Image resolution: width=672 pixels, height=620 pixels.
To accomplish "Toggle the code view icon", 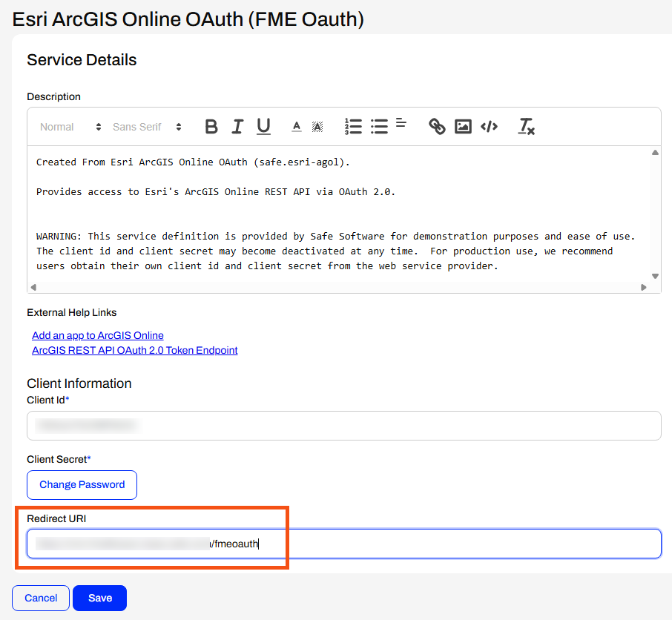I will [489, 126].
